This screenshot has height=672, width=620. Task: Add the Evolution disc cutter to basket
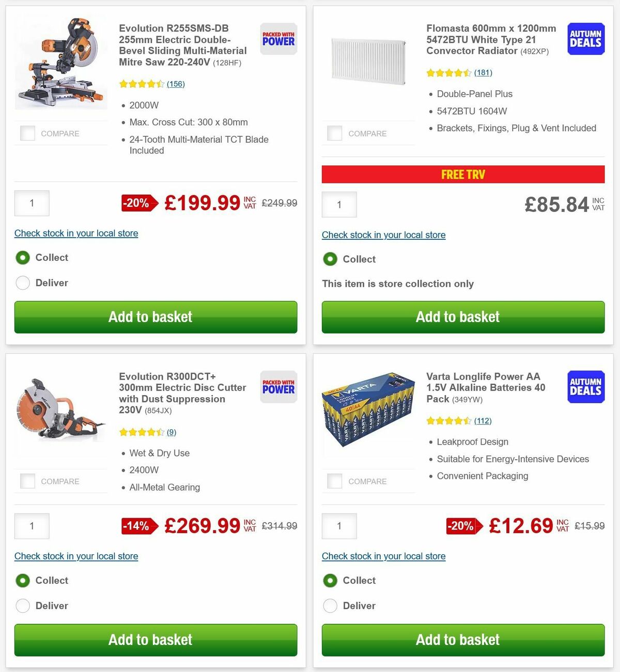tap(150, 640)
